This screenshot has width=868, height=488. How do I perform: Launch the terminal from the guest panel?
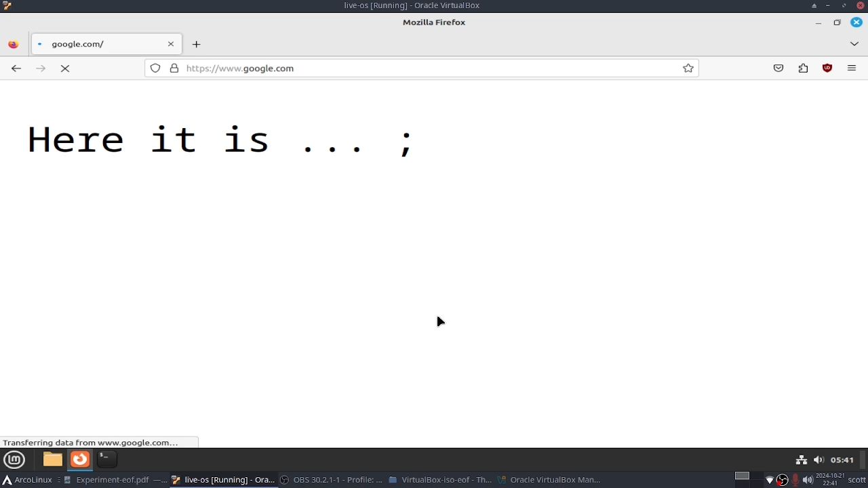106,460
